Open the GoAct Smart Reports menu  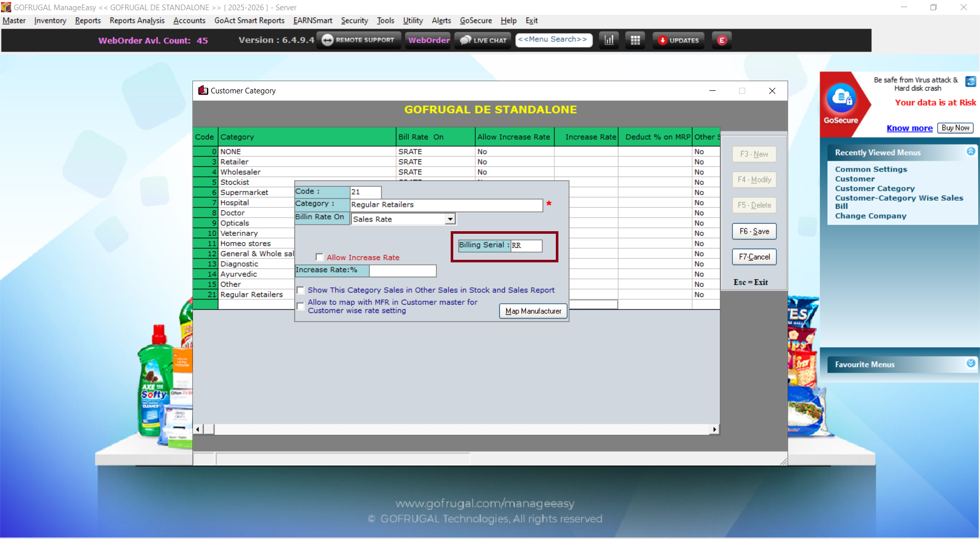[x=249, y=20]
